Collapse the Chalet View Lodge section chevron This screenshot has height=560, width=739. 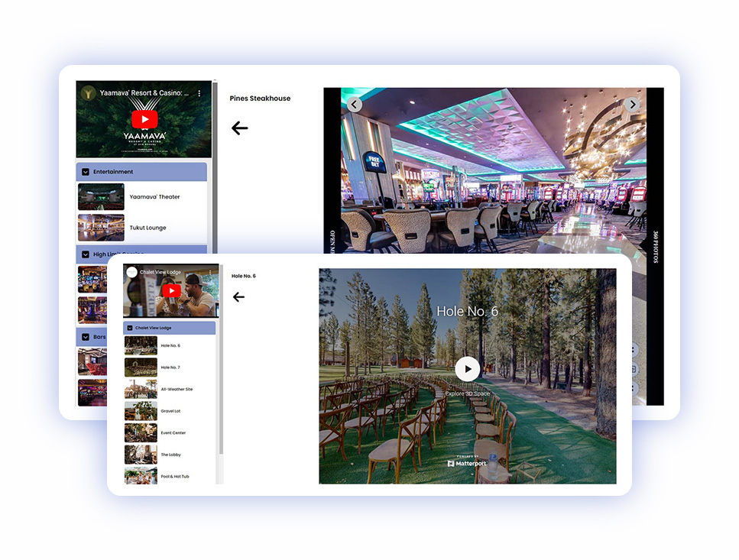click(x=130, y=328)
